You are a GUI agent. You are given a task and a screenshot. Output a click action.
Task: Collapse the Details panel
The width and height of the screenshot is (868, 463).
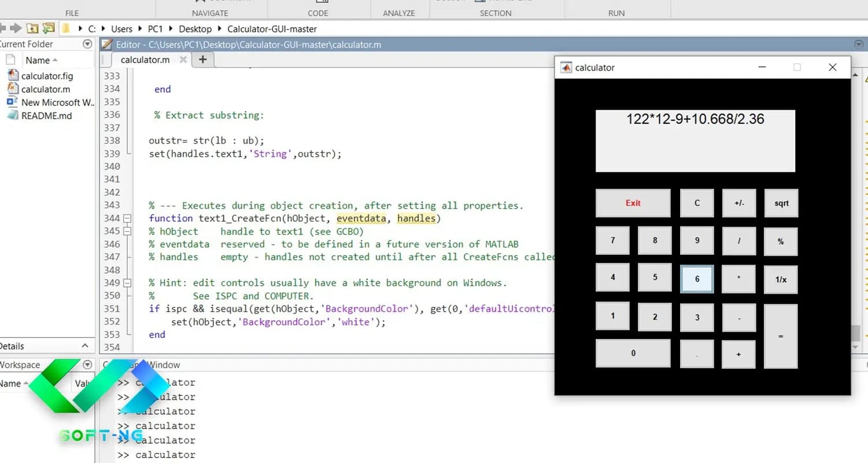[85, 346]
